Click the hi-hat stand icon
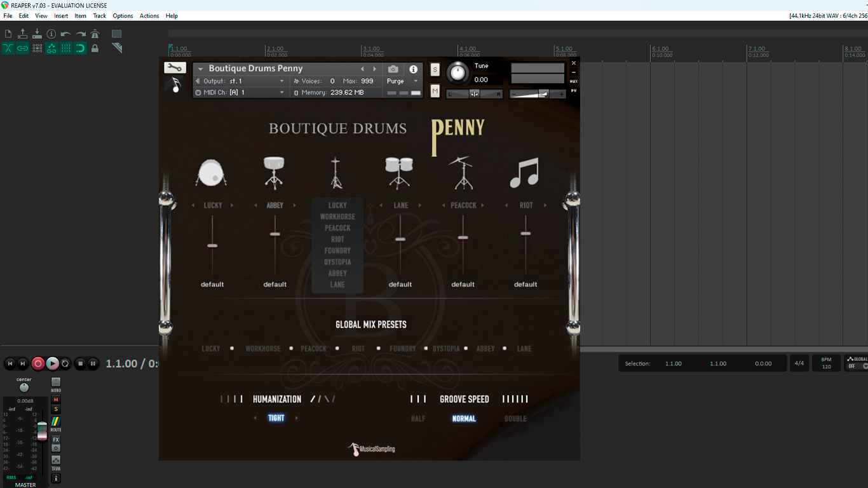 click(336, 173)
